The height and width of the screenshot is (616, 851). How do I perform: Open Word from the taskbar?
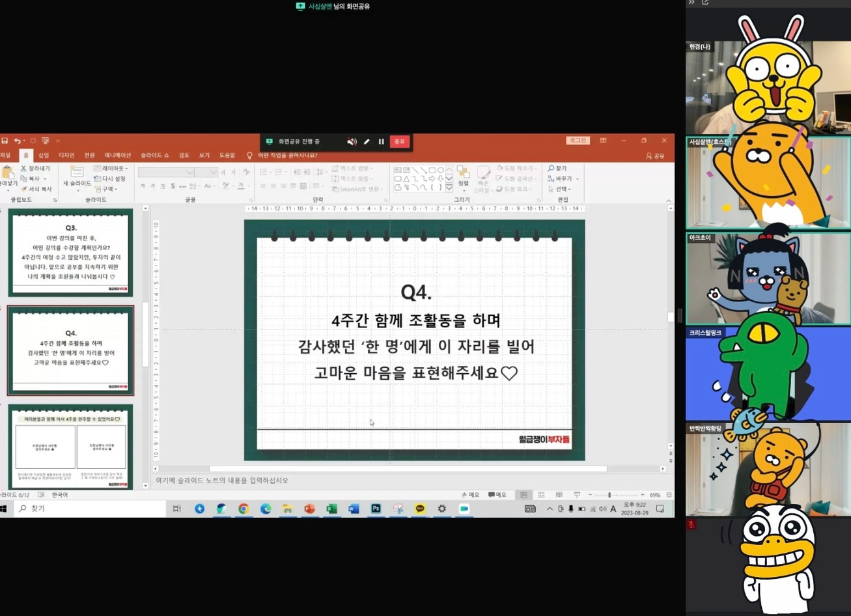(354, 509)
